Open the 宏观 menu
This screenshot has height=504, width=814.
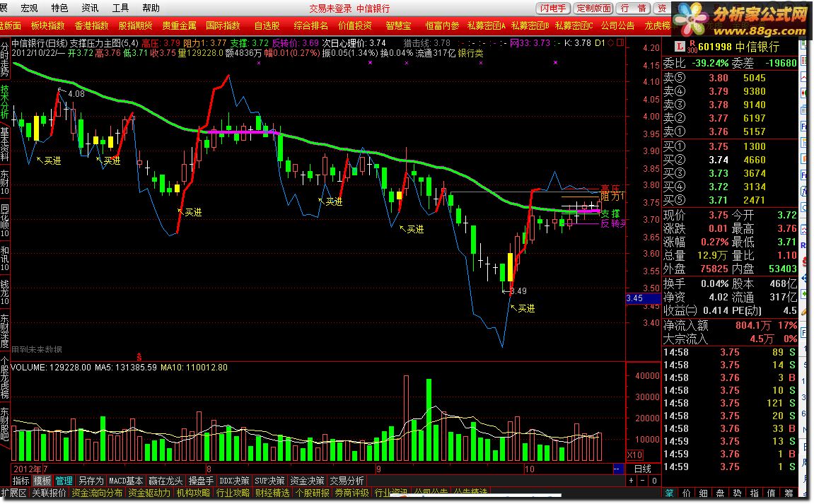pyautogui.click(x=29, y=8)
